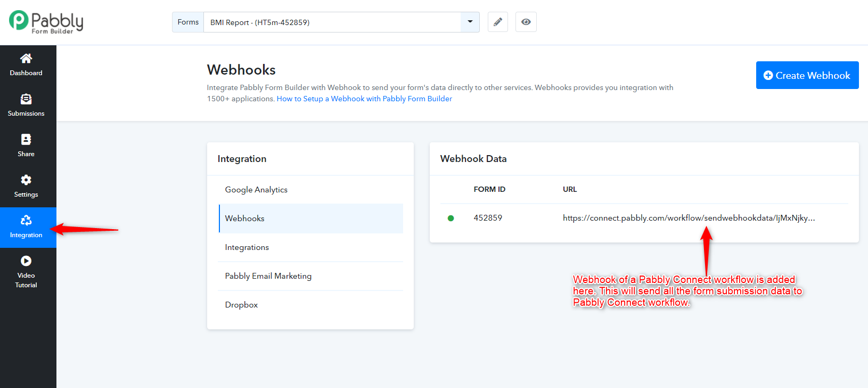
Task: Select Dropbox in Integration list
Action: click(x=311, y=305)
